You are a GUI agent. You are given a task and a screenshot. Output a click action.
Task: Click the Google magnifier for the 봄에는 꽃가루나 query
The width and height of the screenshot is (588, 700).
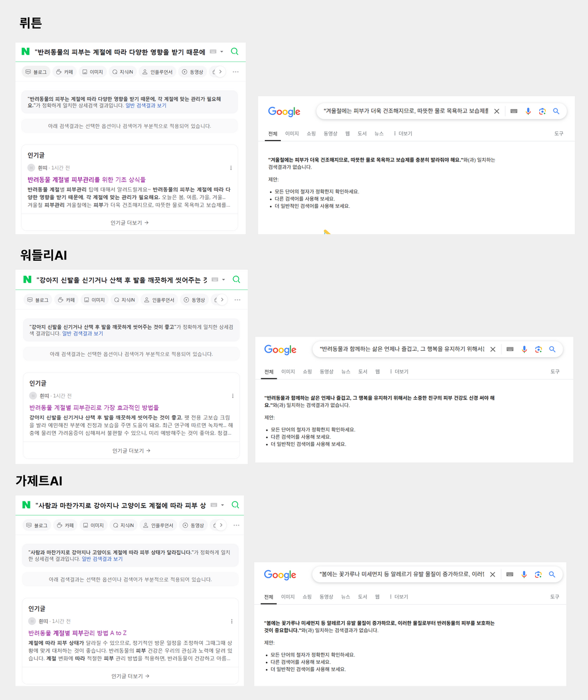[552, 574]
